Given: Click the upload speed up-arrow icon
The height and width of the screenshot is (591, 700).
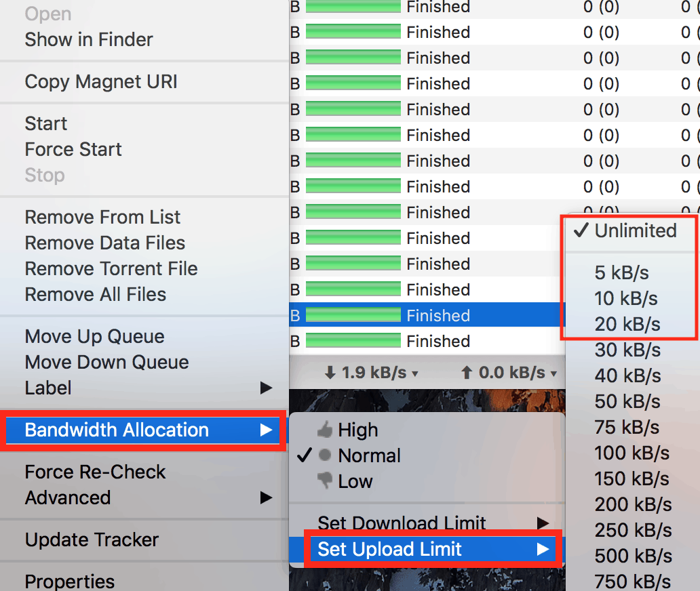Looking at the screenshot, I should 466,372.
